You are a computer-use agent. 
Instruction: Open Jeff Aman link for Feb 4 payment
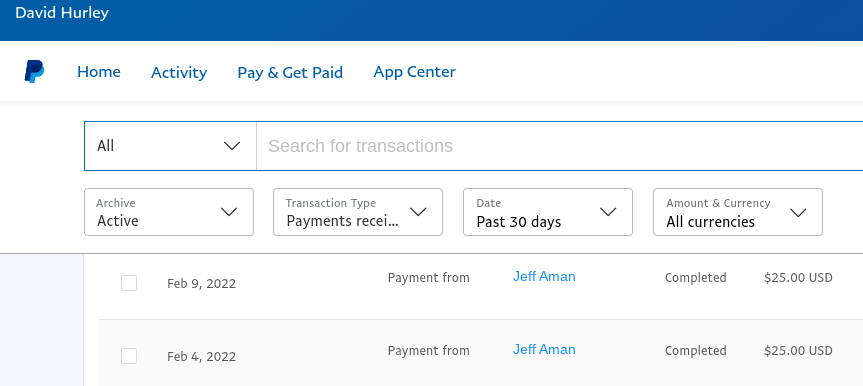pos(544,350)
